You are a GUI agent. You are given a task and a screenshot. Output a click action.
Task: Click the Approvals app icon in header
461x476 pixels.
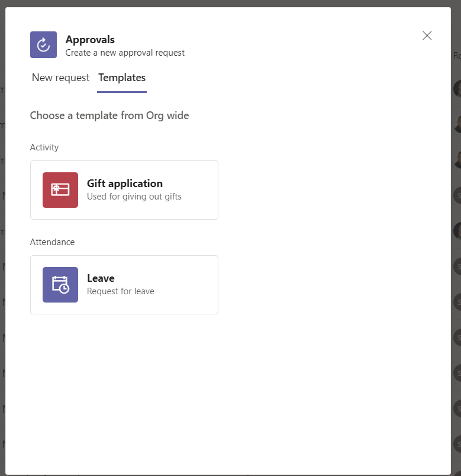click(x=43, y=45)
